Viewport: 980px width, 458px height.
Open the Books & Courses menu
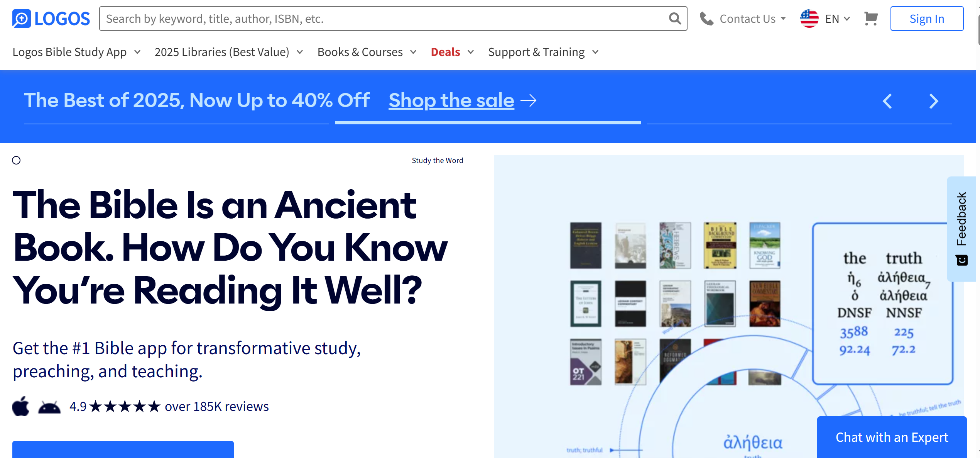pos(367,52)
